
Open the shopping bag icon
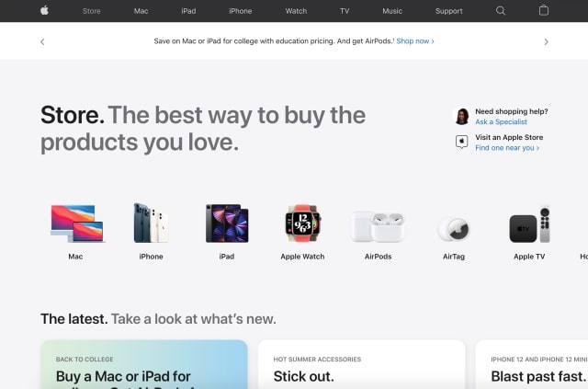coord(544,10)
